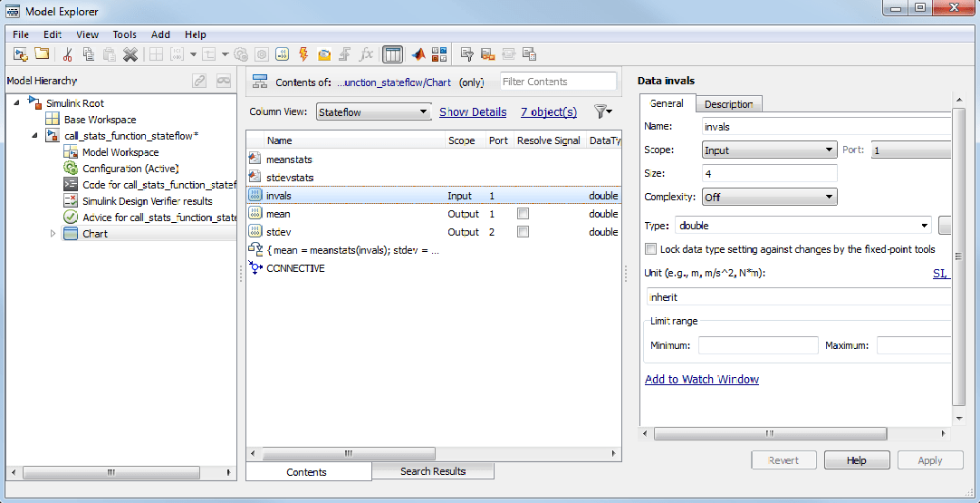Click the Open folder toolbar icon
Viewport: 980px width, 503px height.
pyautogui.click(x=42, y=53)
